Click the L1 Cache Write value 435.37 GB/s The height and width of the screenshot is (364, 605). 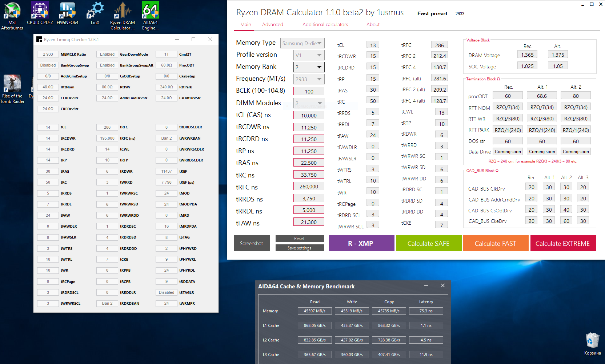pyautogui.click(x=352, y=325)
